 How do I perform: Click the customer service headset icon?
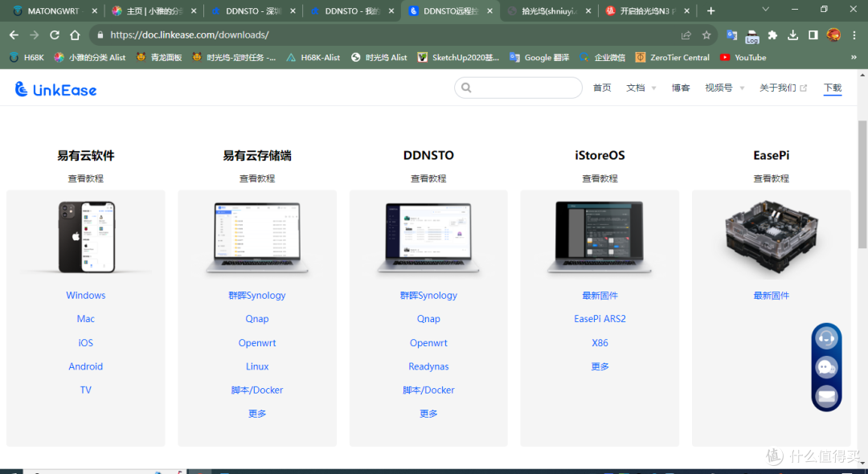tap(826, 337)
